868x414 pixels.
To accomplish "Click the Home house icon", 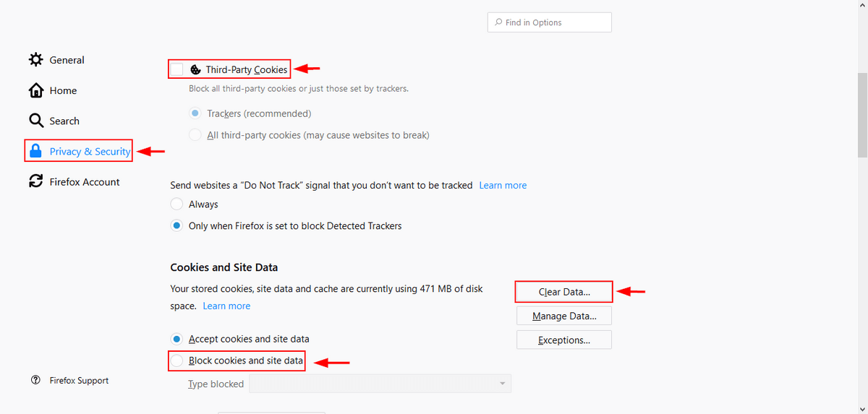I will coord(35,90).
